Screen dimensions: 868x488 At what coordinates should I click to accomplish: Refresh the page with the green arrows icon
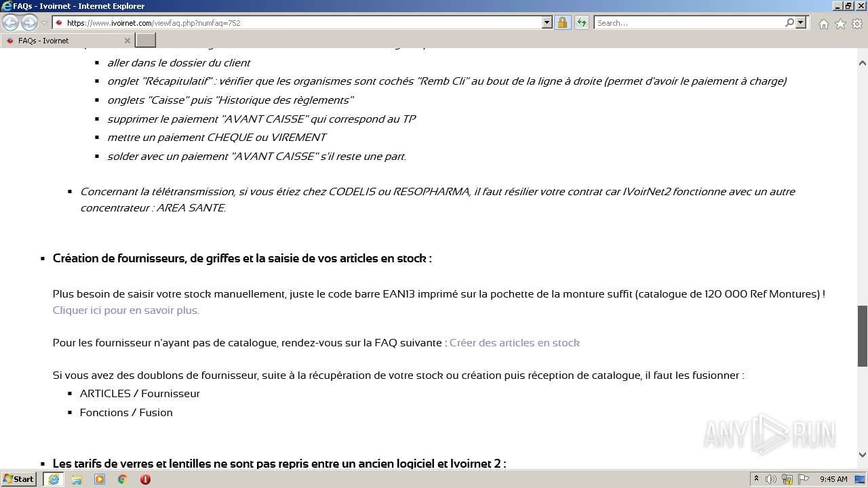582,22
